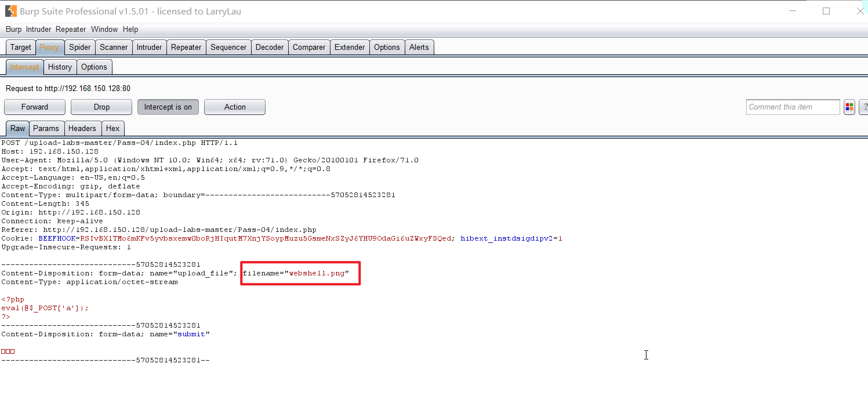This screenshot has height=414, width=868.
Task: Maximize the Burp Suite window
Action: click(x=826, y=11)
